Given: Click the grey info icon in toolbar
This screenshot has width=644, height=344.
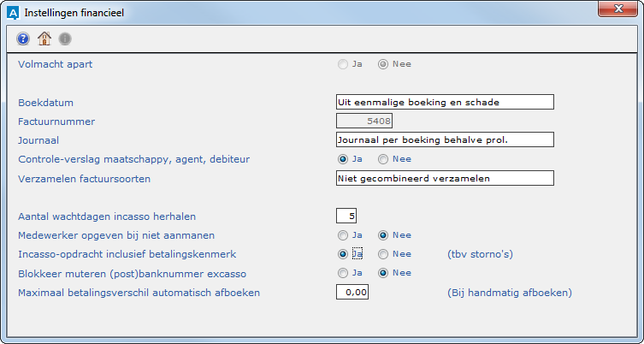Looking at the screenshot, I should click(x=65, y=39).
